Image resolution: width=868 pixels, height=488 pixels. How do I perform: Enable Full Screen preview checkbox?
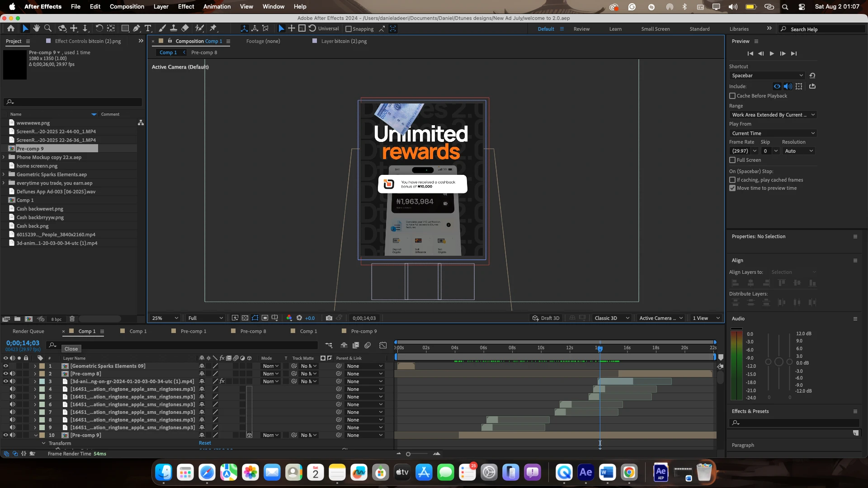(732, 160)
